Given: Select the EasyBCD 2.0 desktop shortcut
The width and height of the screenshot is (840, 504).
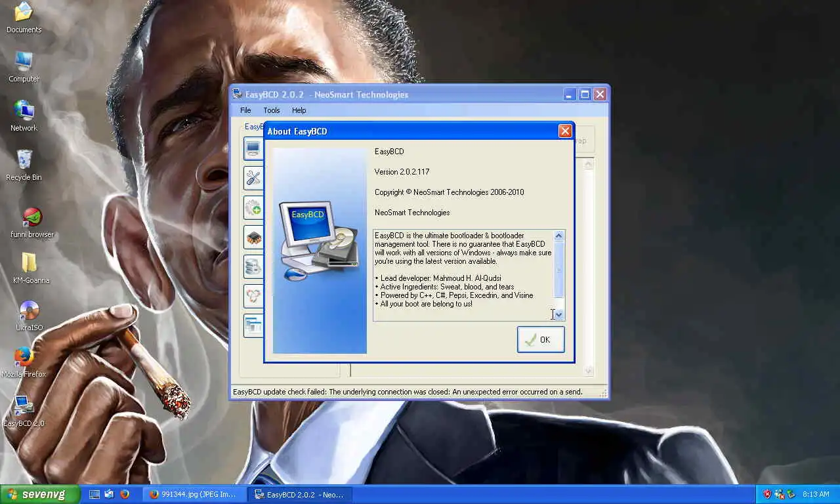Looking at the screenshot, I should [24, 411].
